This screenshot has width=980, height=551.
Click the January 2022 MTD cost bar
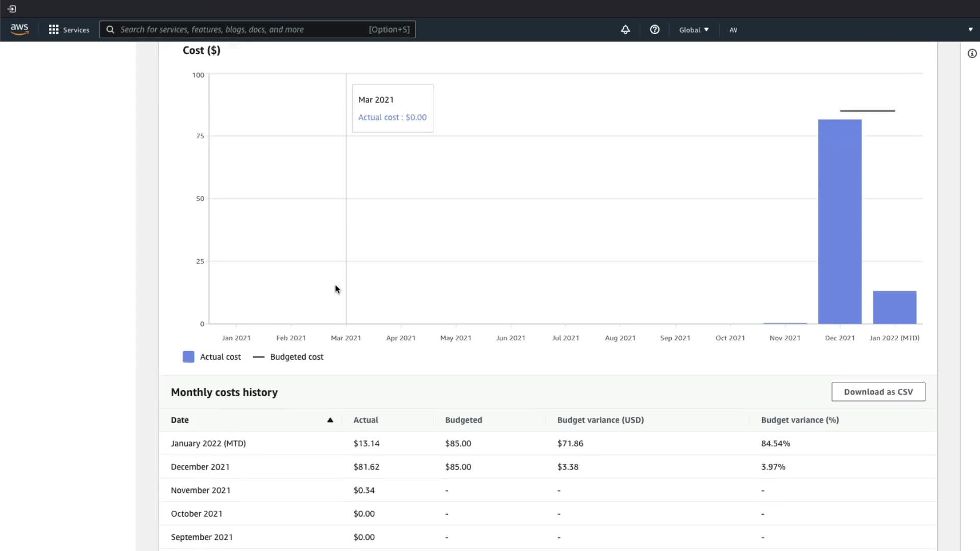pos(894,307)
